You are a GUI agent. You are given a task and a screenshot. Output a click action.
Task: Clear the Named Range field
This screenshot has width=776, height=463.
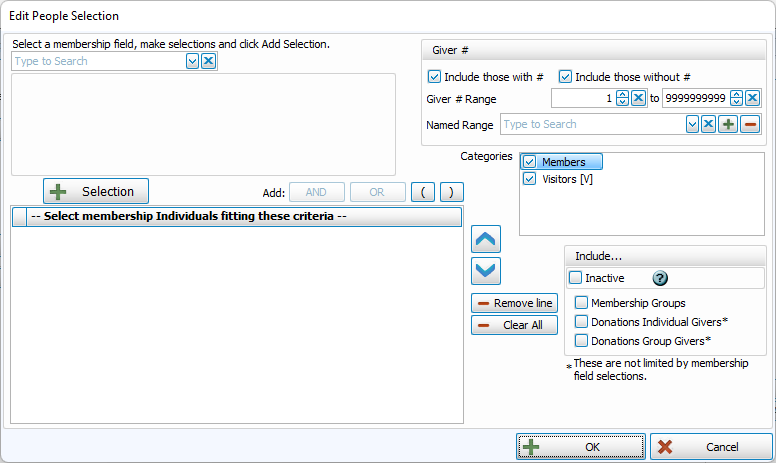(707, 124)
